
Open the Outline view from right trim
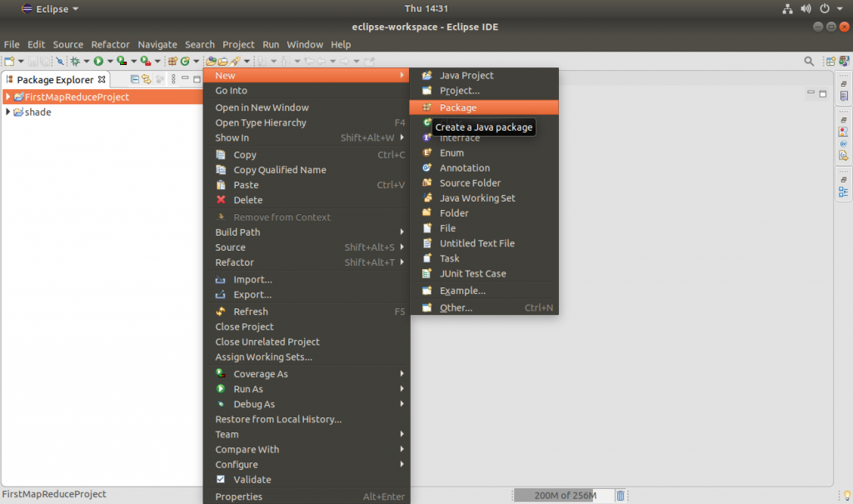[844, 191]
